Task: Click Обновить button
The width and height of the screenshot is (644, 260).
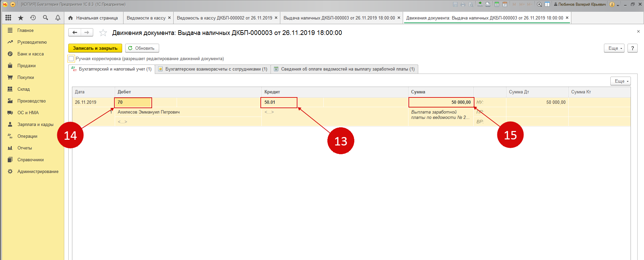Action: [142, 48]
